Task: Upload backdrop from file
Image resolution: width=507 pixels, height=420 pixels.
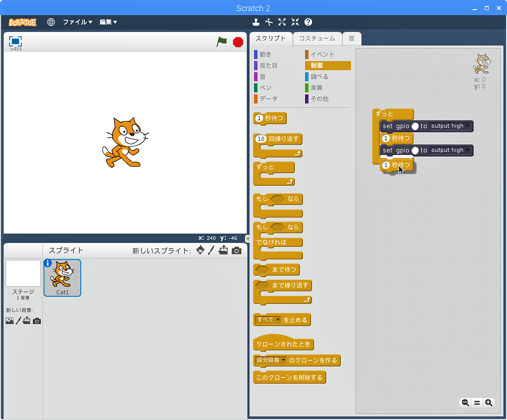Action: (27, 321)
